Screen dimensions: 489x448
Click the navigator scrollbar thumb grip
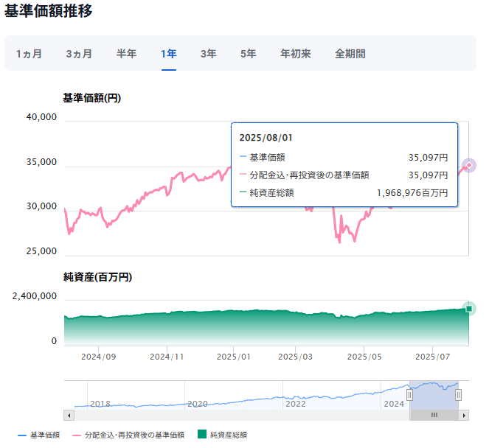434,415
